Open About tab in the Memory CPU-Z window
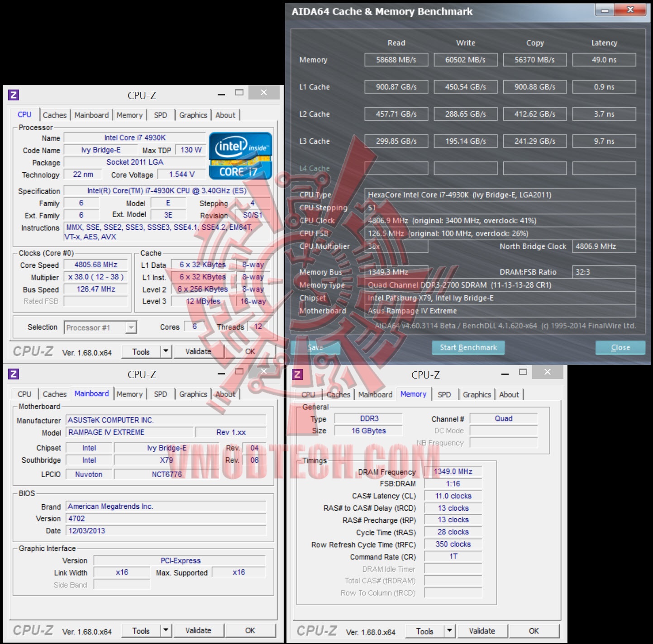Image resolution: width=653 pixels, height=644 pixels. [509, 395]
